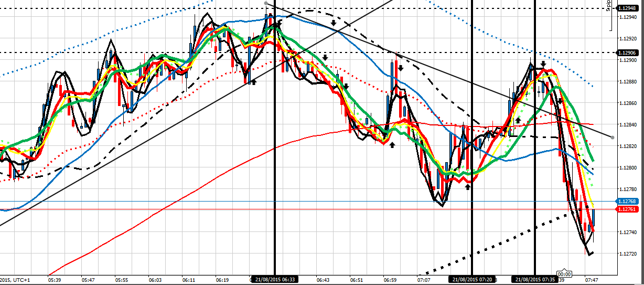This screenshot has height=285, width=644.
Task: Click the 1.12780 price axis label
Action: coord(628,189)
